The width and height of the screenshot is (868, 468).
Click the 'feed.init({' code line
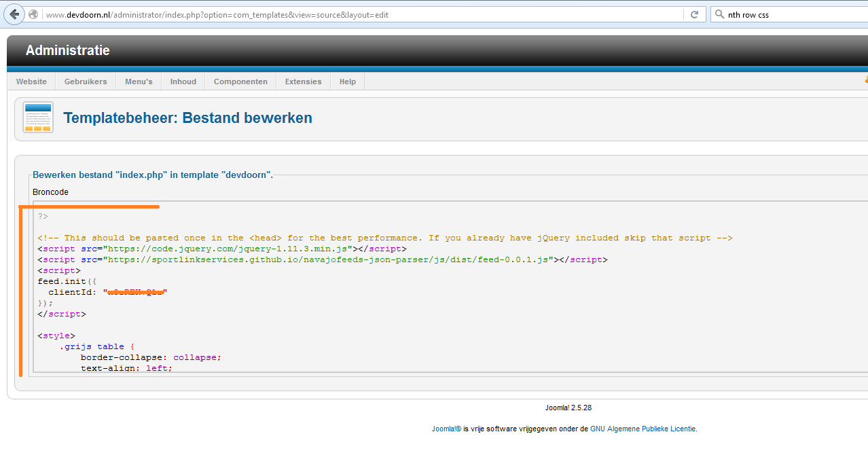[67, 281]
